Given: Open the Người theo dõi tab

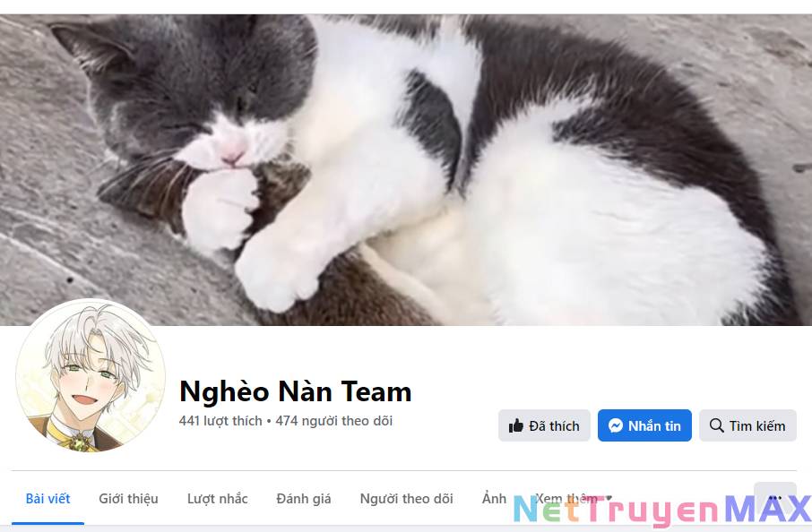Looking at the screenshot, I should point(407,498).
